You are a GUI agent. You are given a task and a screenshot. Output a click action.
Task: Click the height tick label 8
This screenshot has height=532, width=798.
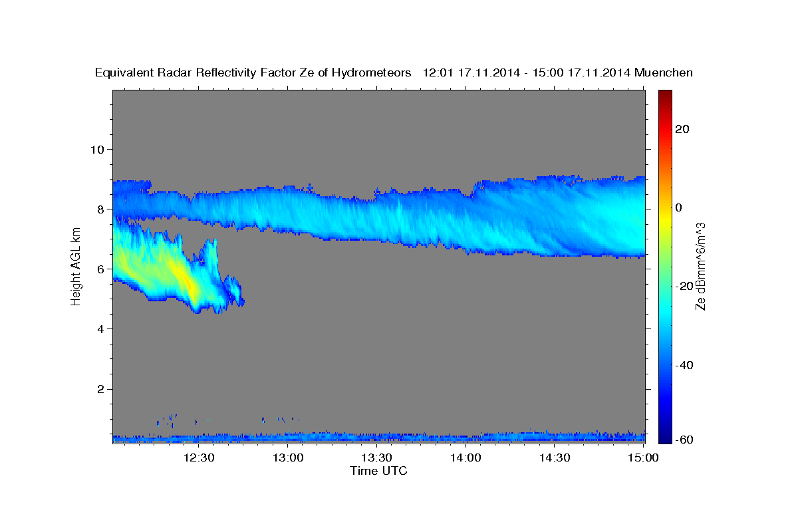pyautogui.click(x=102, y=209)
